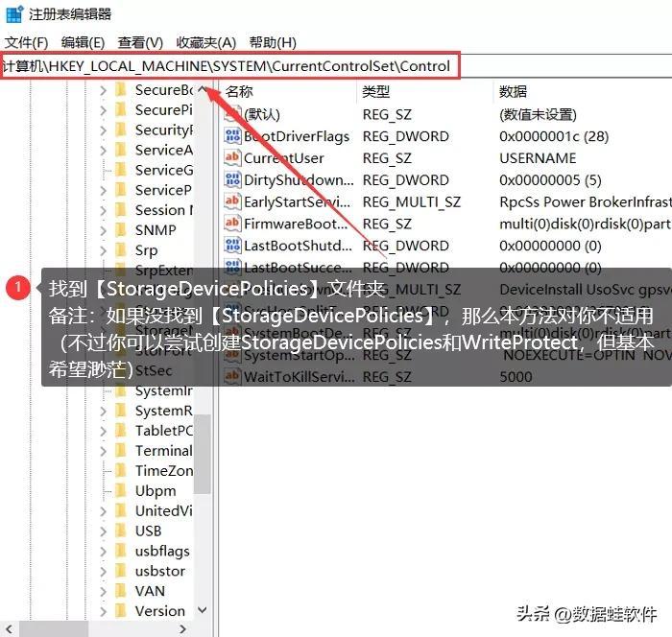Open the 编辑(E) menu
This screenshot has width=672, height=637.
point(83,42)
